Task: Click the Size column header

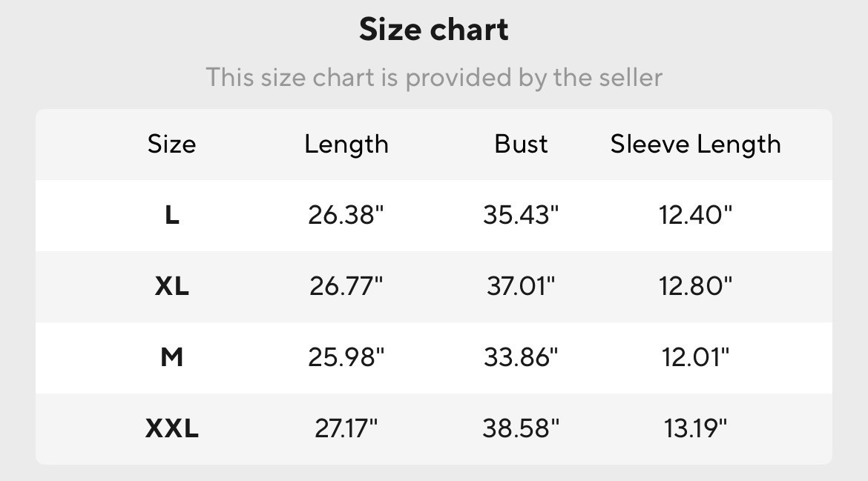Action: 171,144
